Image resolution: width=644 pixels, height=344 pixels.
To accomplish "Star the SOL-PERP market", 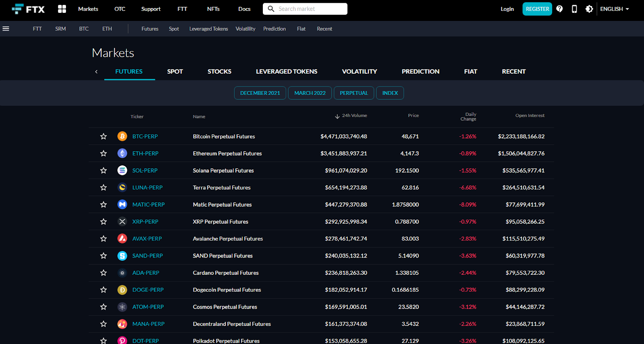I will point(103,171).
